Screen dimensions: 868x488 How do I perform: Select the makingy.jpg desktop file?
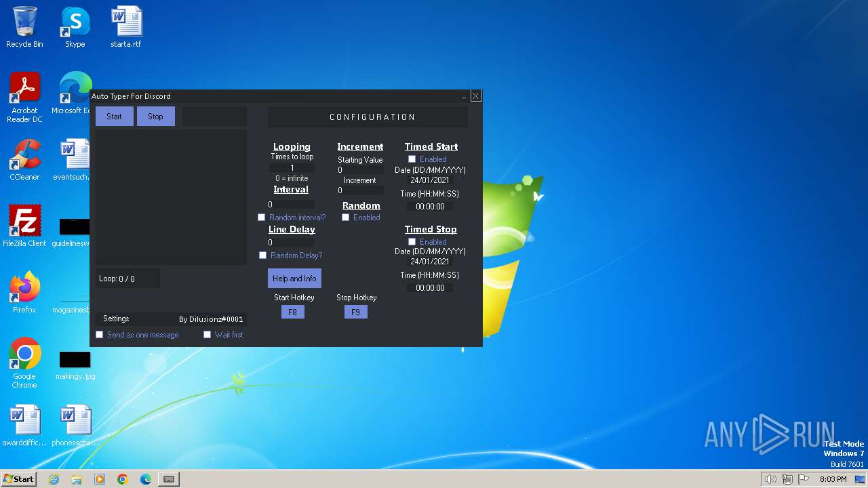pyautogui.click(x=75, y=365)
